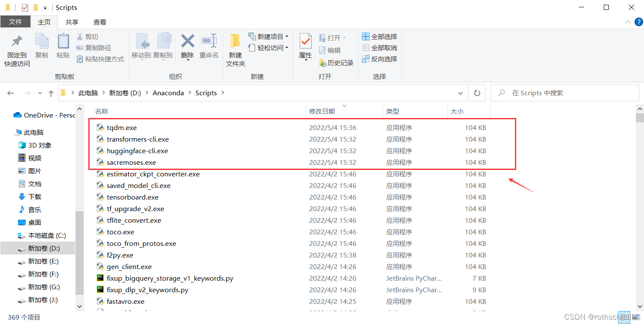Expand the chevron after Scripts in address bar
Image resolution: width=644 pixels, height=324 pixels.
tap(223, 93)
